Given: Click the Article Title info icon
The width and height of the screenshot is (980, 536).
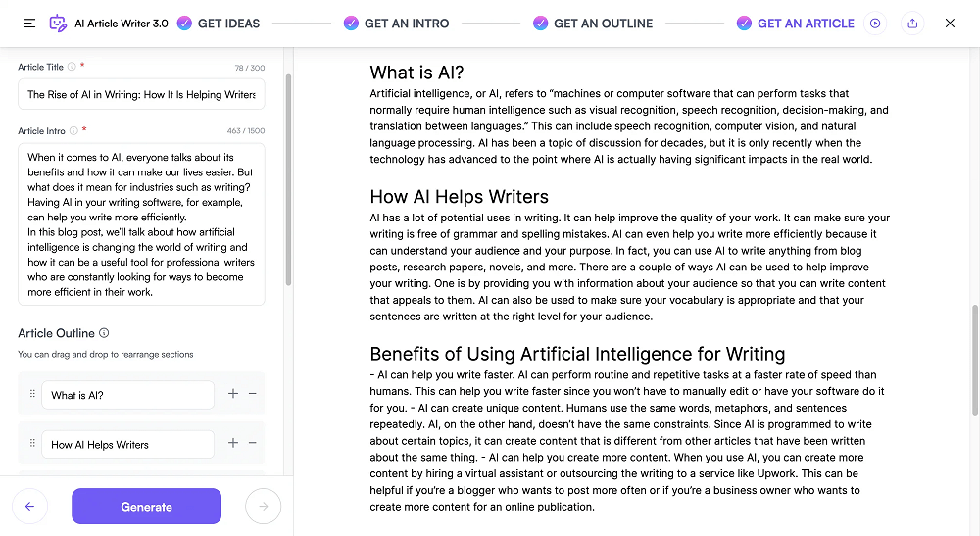Looking at the screenshot, I should 72,67.
